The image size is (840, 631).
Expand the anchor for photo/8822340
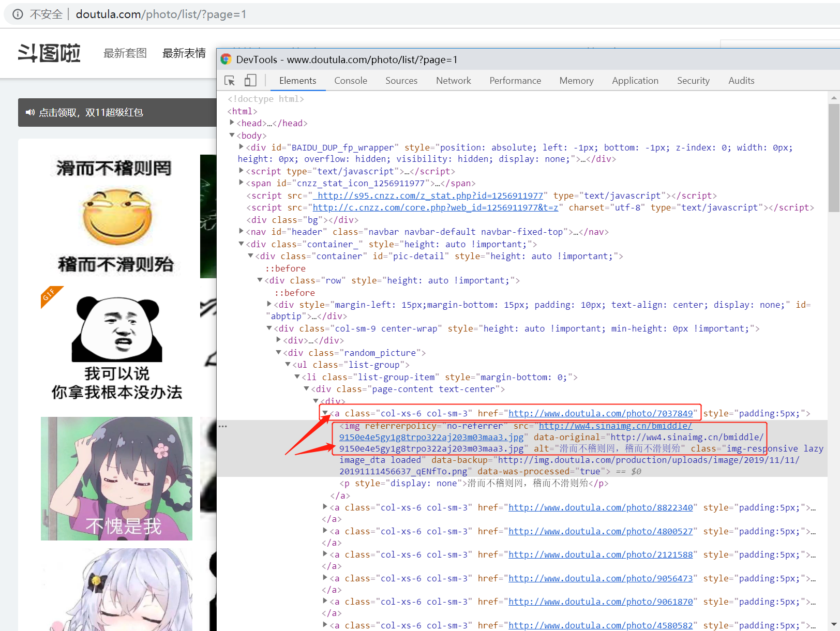(x=325, y=507)
